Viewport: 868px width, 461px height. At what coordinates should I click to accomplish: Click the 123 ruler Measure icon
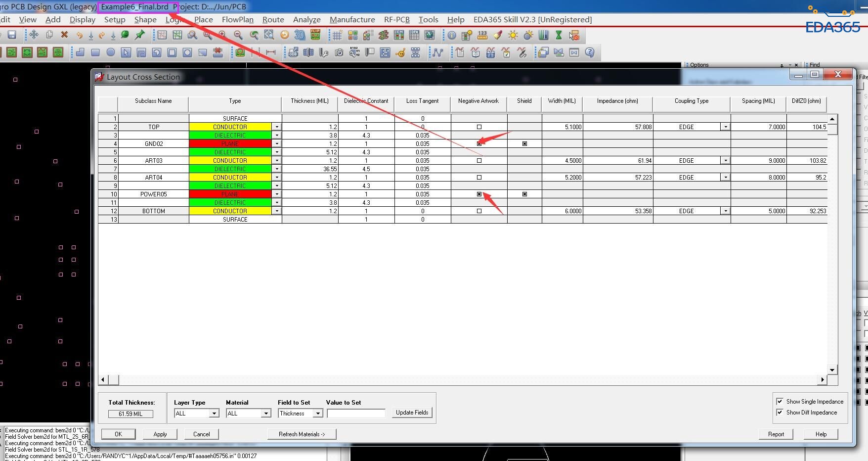tap(482, 35)
